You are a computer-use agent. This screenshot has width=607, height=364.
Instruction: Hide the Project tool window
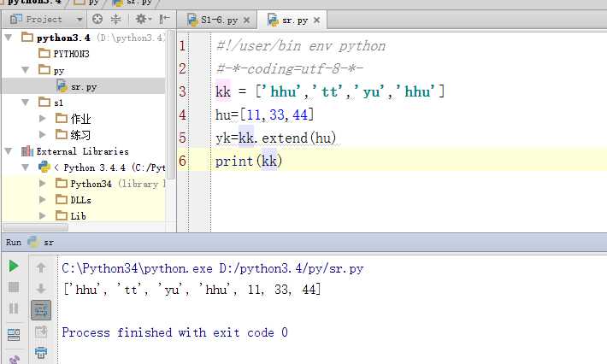point(164,19)
